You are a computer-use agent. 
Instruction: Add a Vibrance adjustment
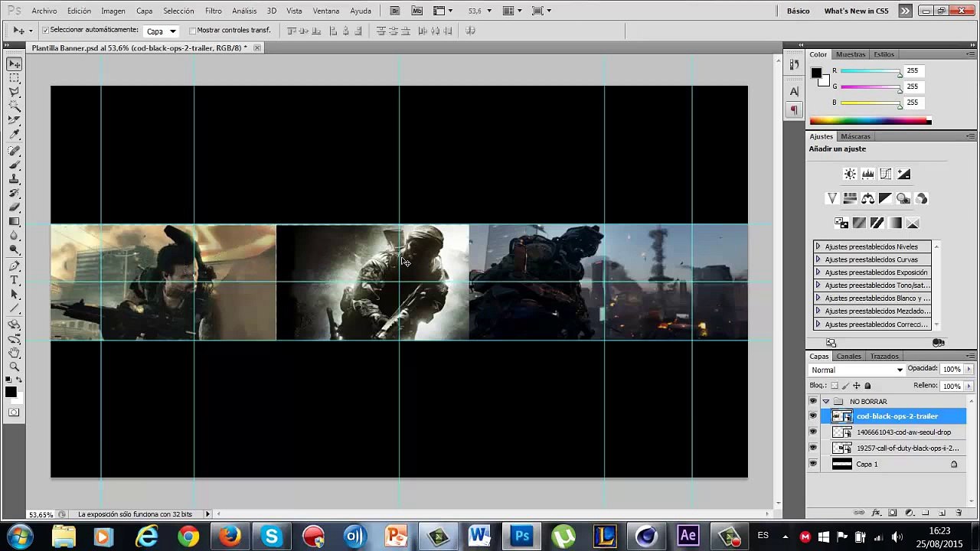832,198
